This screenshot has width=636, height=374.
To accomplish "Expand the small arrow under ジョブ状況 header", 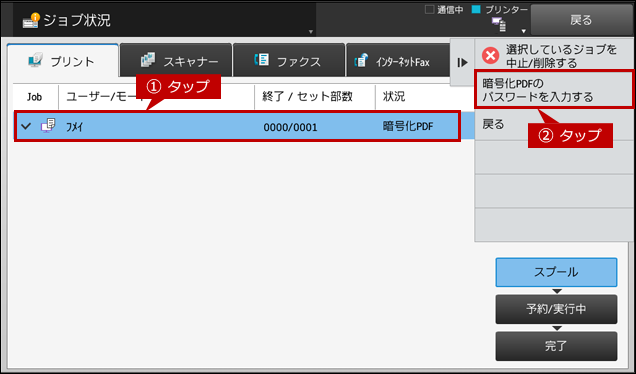I will [x=311, y=32].
